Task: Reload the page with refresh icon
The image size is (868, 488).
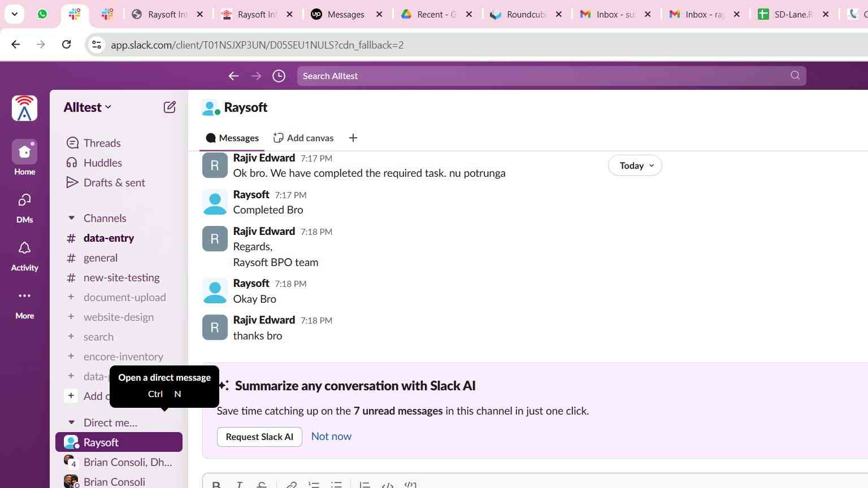Action: pyautogui.click(x=66, y=45)
